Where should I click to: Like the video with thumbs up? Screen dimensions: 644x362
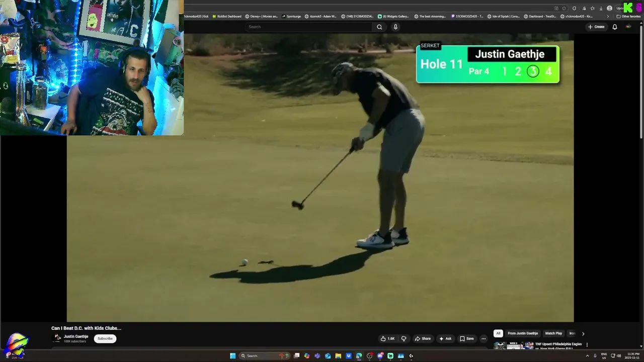pos(388,338)
